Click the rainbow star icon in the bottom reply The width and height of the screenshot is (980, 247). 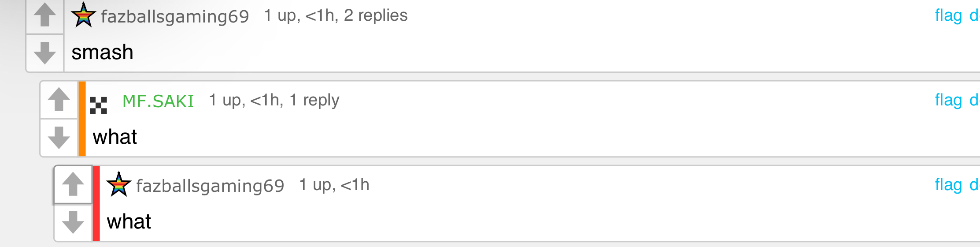pyautogui.click(x=119, y=184)
